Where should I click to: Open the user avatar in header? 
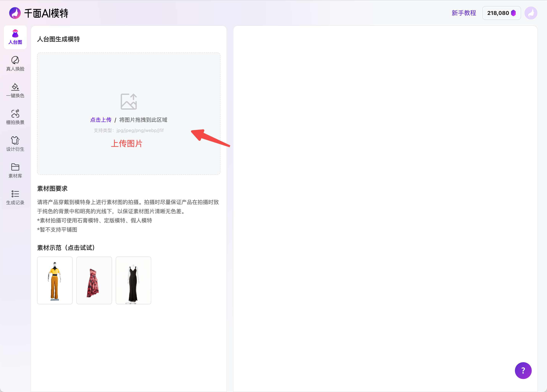(531, 13)
